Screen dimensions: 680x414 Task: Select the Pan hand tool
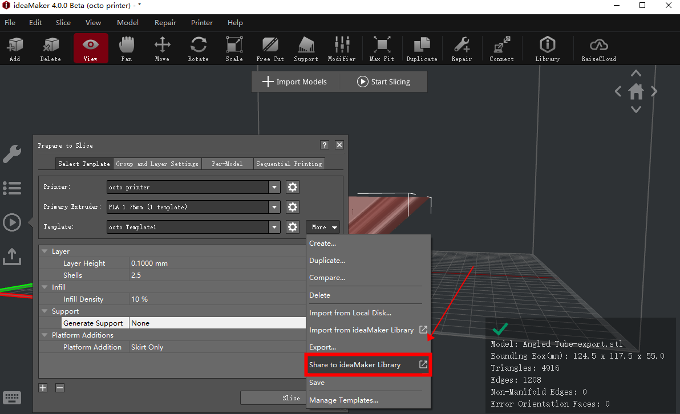(x=127, y=49)
